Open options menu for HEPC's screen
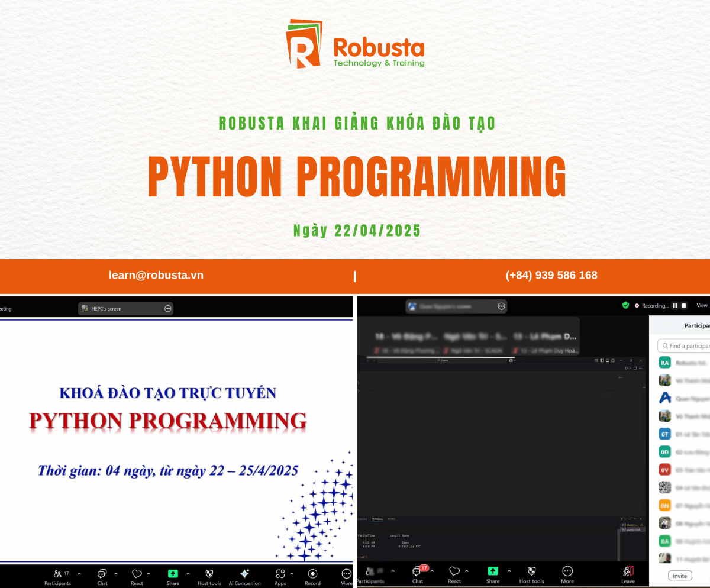 [167, 308]
